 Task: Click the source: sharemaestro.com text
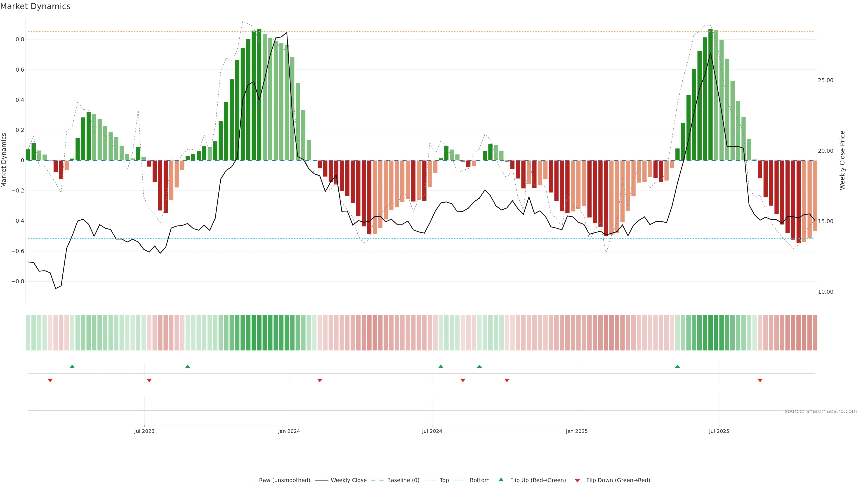point(821,411)
